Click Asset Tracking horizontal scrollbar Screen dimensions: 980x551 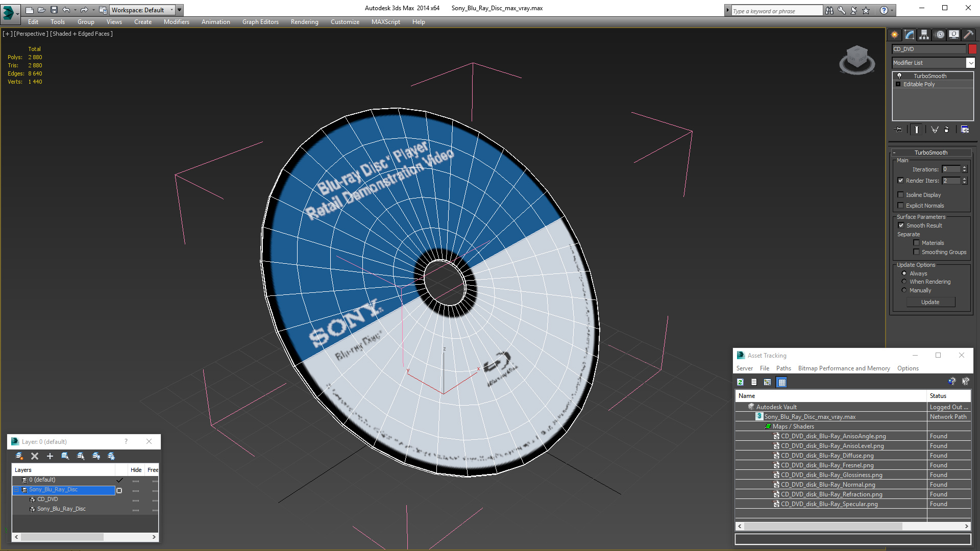coord(852,526)
